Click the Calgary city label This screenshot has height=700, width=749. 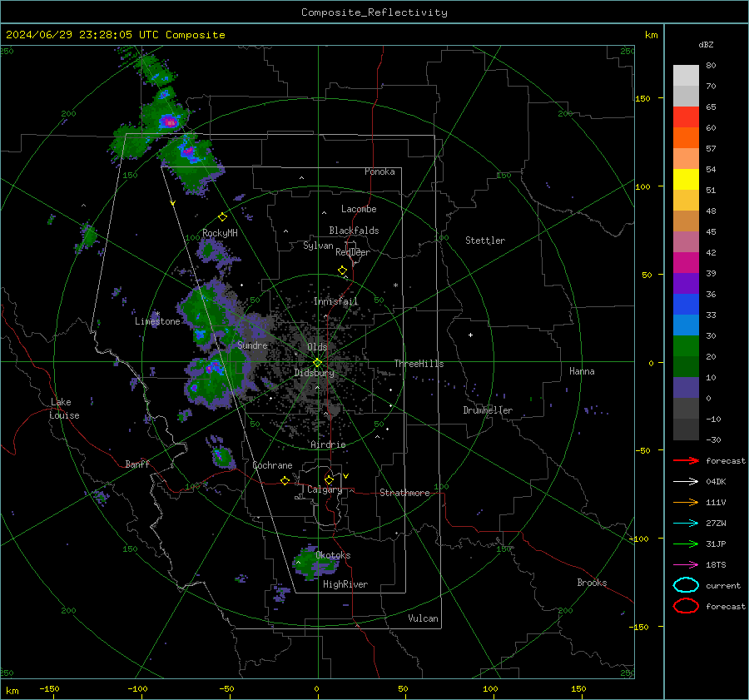pos(325,489)
